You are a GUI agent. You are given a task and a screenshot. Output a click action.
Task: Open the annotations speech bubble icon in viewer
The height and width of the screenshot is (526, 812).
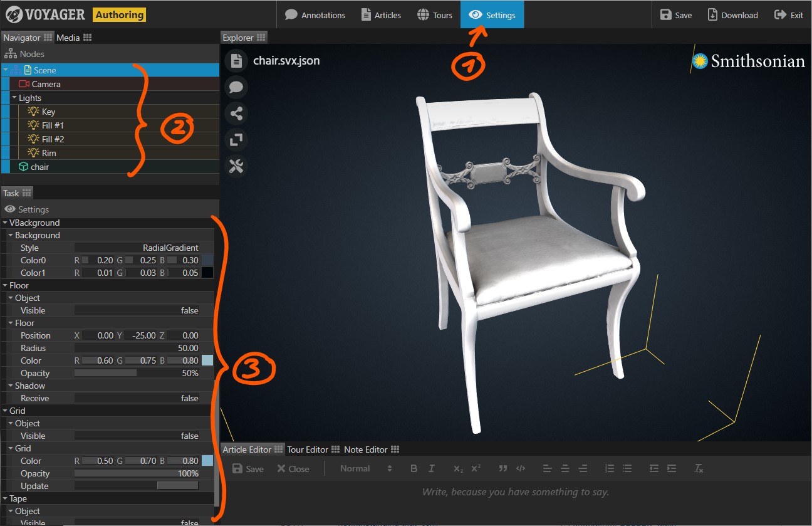tap(236, 87)
